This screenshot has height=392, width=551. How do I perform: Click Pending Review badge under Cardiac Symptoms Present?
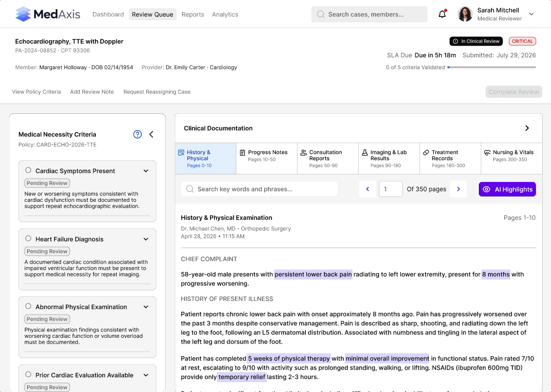[x=47, y=183]
